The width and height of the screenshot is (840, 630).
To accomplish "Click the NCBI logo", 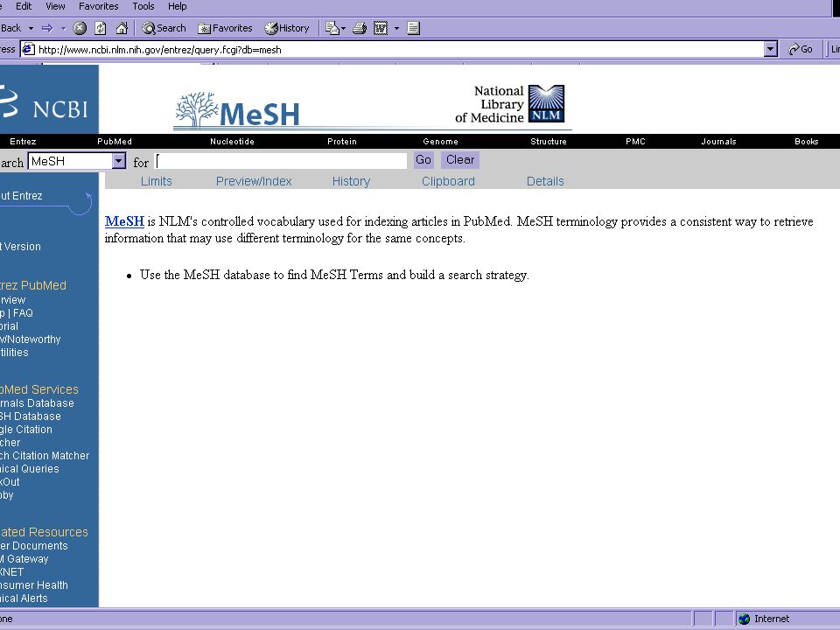I will [44, 101].
